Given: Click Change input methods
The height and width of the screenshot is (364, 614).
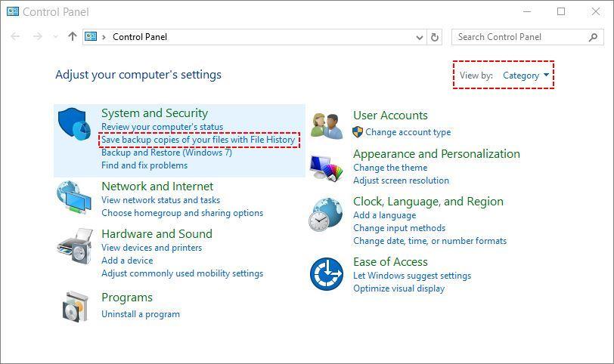Looking at the screenshot, I should [399, 228].
